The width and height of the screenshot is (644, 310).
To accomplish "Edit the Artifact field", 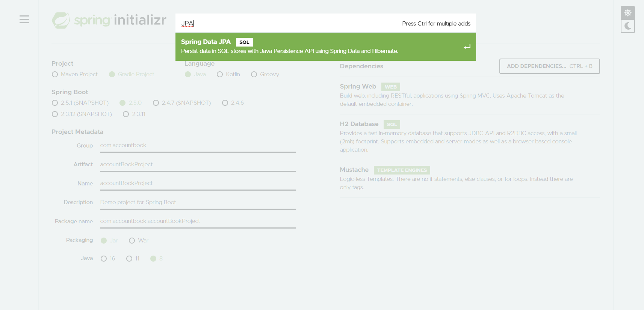I will coord(198,165).
